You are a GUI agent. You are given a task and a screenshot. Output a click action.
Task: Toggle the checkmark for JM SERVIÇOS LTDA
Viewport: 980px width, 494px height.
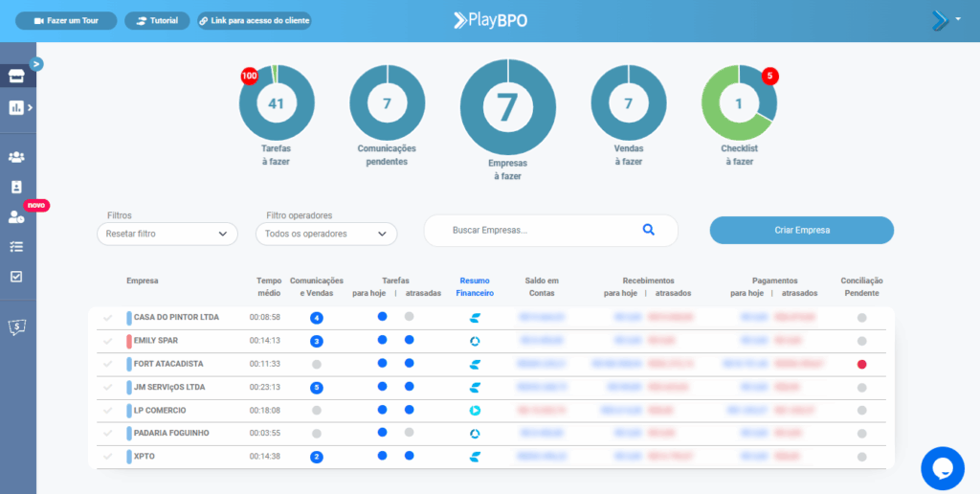[x=108, y=387]
